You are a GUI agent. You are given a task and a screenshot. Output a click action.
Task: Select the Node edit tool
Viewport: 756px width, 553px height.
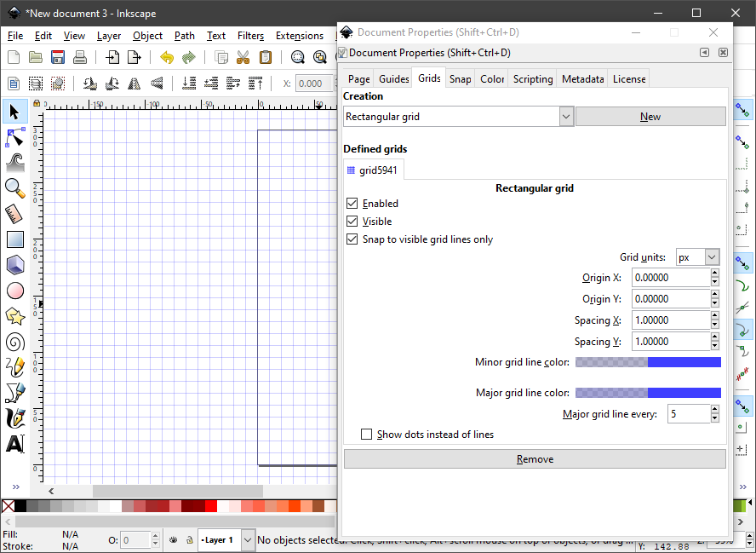tap(14, 136)
